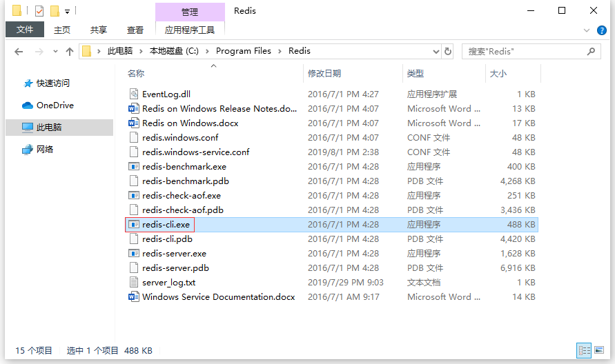Select the file name redis-server.exe
Screen dimensions: 615x364
pos(174,254)
